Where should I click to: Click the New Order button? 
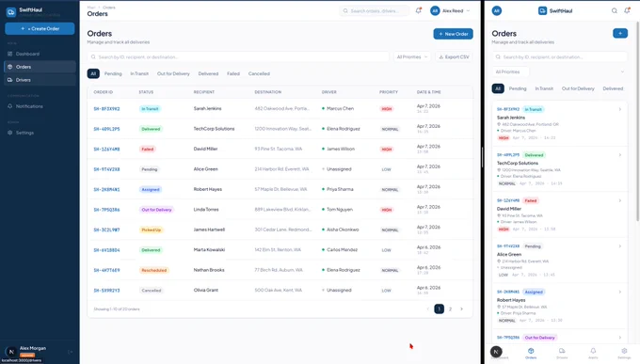[x=453, y=34]
